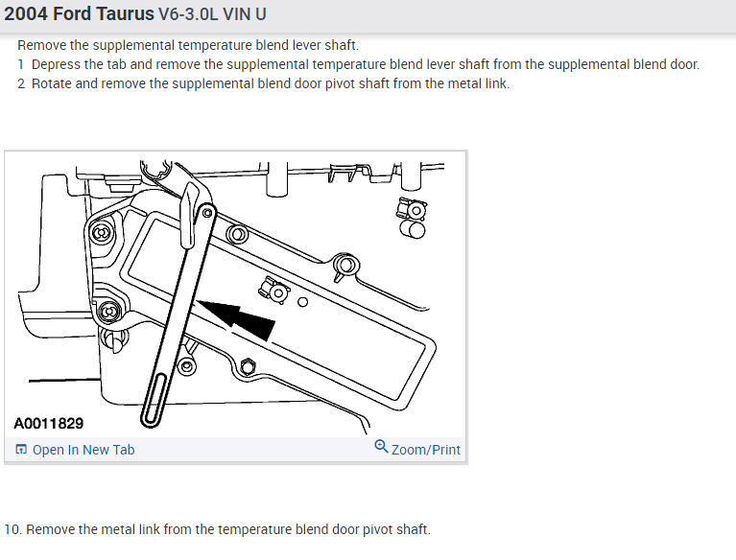Click the Zoom/Print link
The image size is (736, 560).
click(426, 450)
